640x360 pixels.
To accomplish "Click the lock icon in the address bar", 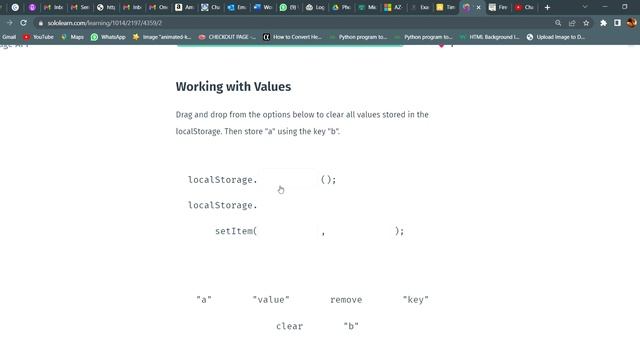I will pos(40,23).
